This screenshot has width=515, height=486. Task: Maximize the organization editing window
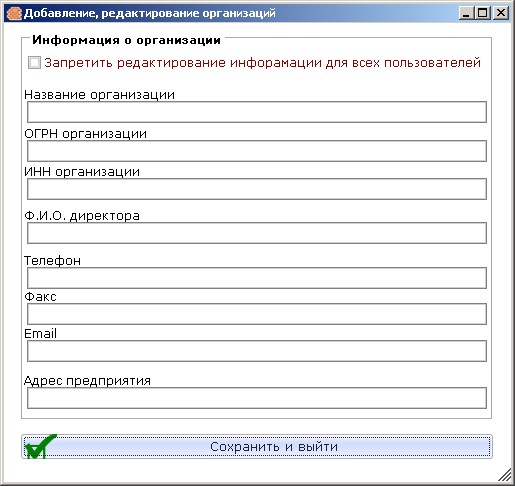(x=482, y=13)
